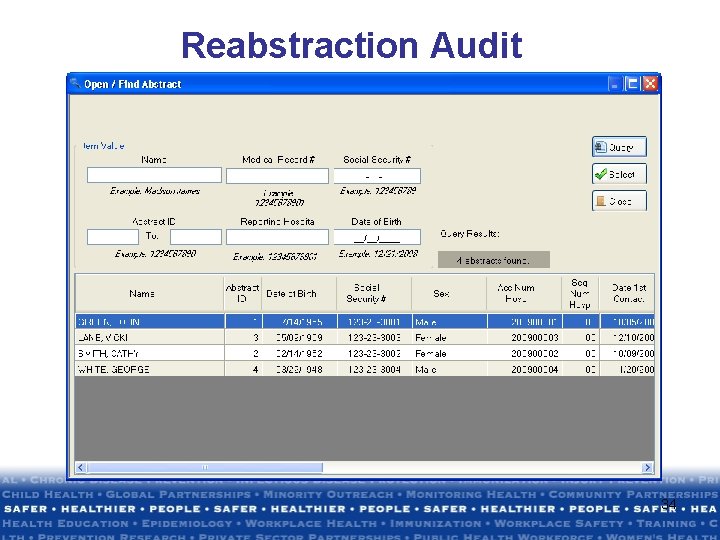Minimize the Open / Find Abstract window
The height and width of the screenshot is (540, 720).
[614, 84]
